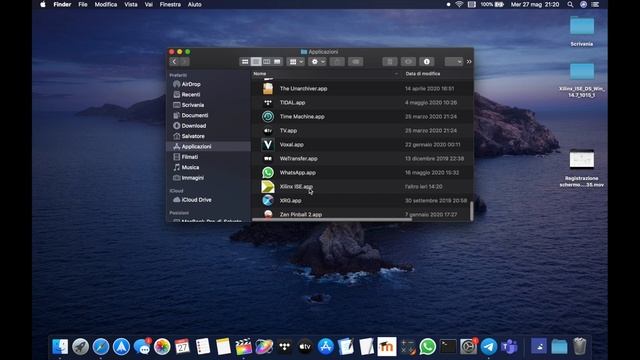
Task: Select the Time Machine.app icon
Action: [268, 117]
